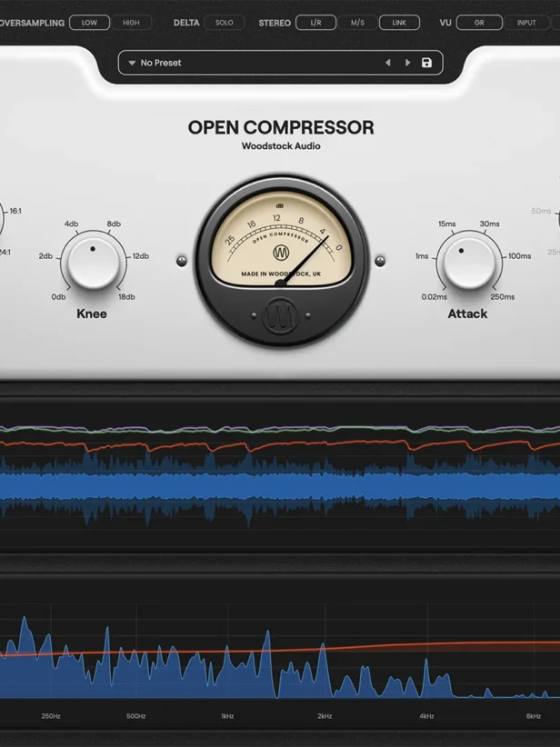The height and width of the screenshot is (747, 560).
Task: Click the 250Hz frequency label
Action: point(51,716)
